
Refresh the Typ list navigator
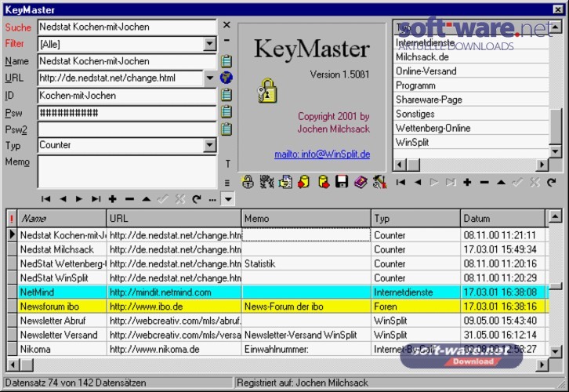coord(552,182)
